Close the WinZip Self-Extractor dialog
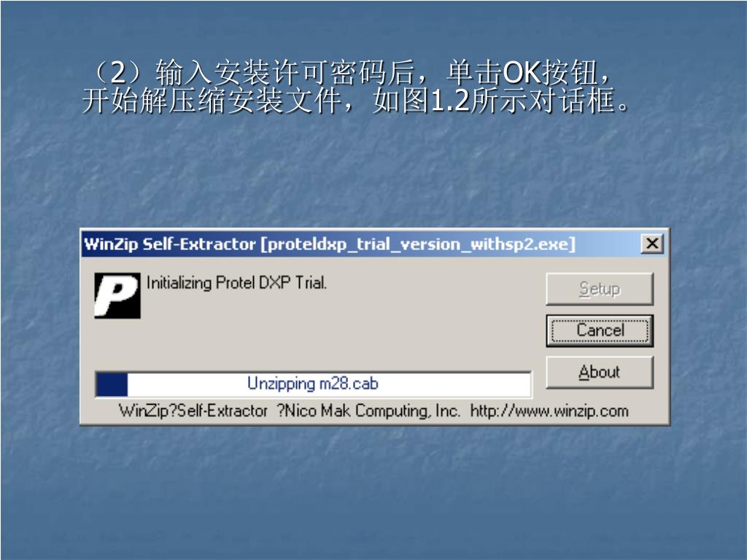Viewport: 747px width, 560px height. pyautogui.click(x=651, y=244)
